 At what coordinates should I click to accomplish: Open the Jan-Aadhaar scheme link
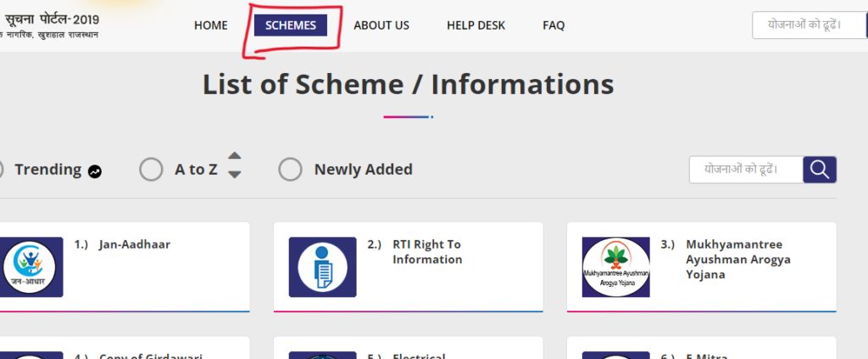click(x=135, y=244)
